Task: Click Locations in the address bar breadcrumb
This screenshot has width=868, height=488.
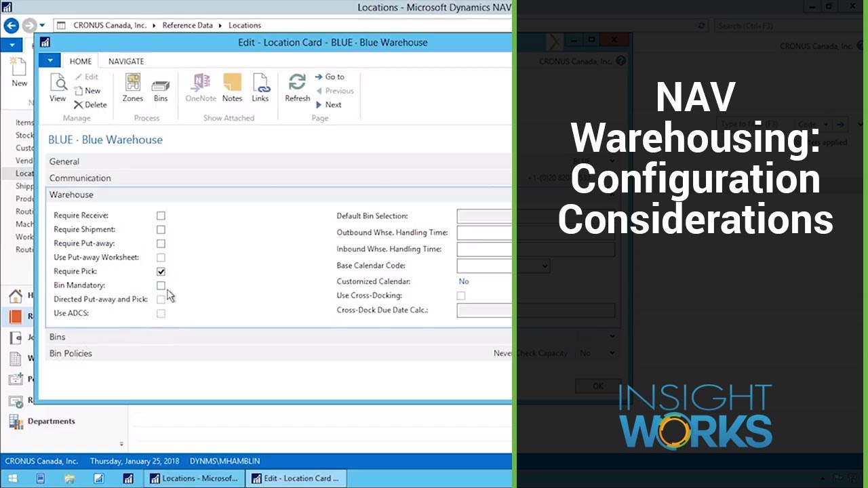Action: (245, 26)
